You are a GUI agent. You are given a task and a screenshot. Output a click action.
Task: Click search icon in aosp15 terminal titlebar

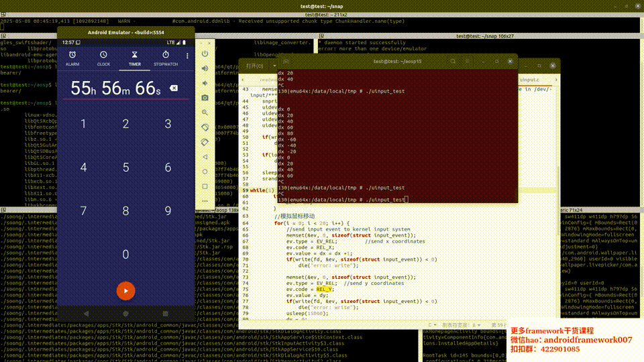453,61
